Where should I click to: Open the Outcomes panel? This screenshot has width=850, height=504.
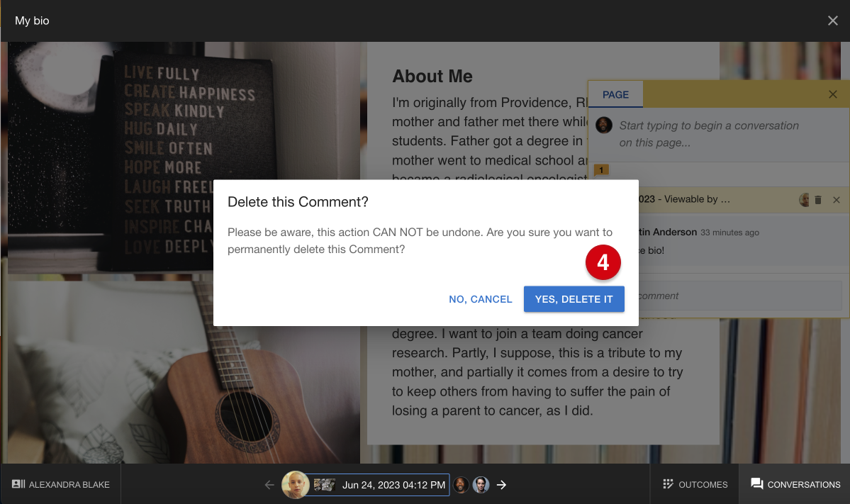pyautogui.click(x=695, y=484)
